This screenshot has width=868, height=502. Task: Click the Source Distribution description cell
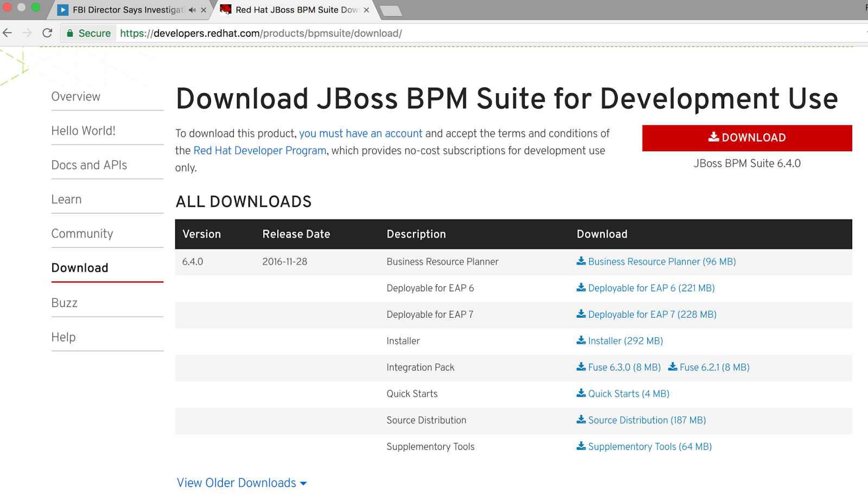coord(426,420)
